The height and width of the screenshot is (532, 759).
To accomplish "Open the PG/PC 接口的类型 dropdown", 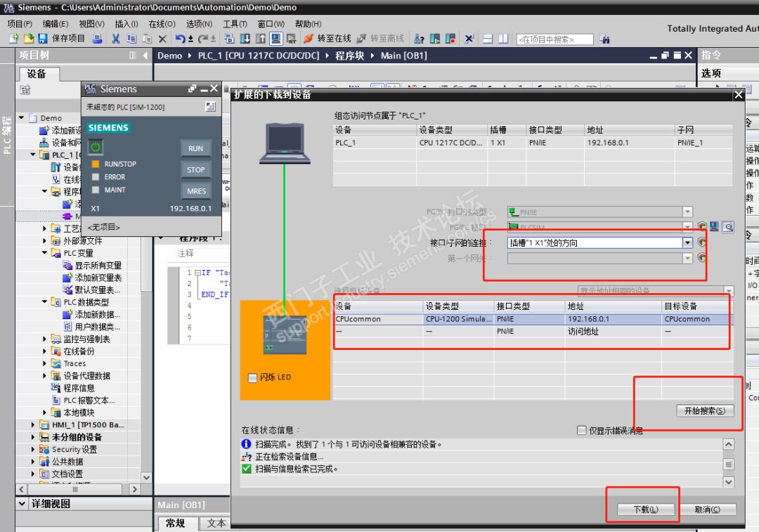I will (x=687, y=212).
